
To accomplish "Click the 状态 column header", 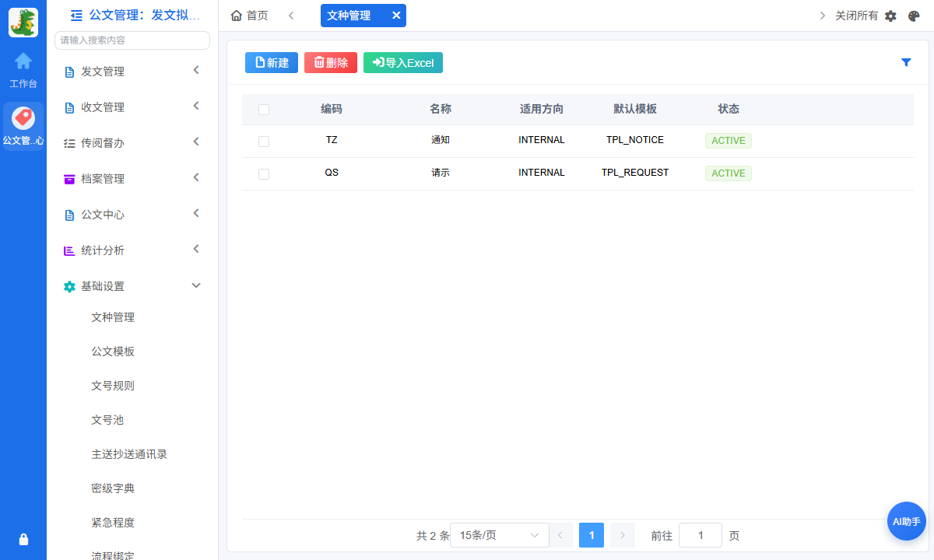I will (x=729, y=110).
